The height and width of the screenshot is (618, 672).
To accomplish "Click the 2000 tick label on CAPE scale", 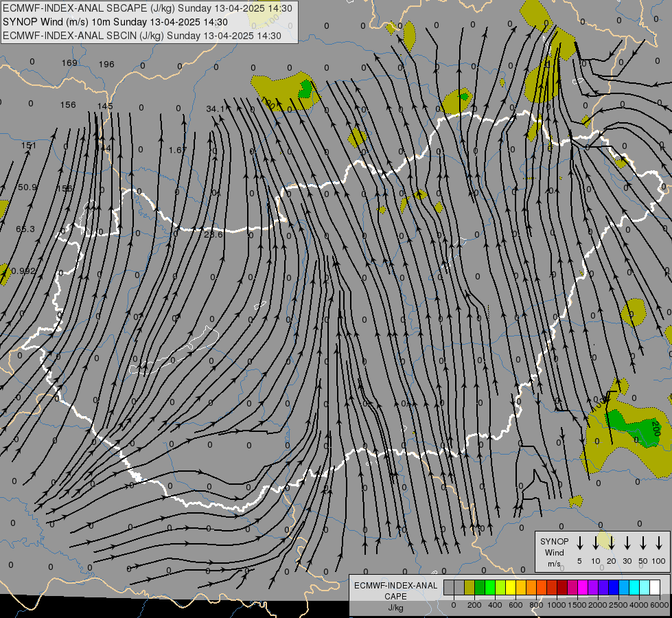I will pyautogui.click(x=597, y=605).
